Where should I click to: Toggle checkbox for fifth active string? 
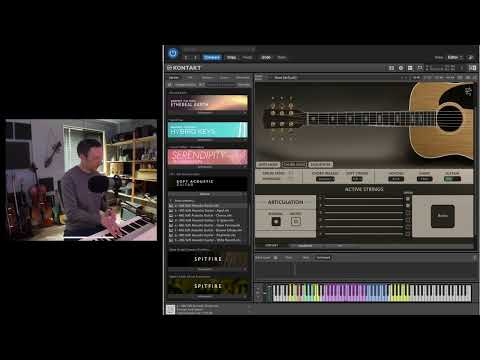pyautogui.click(x=407, y=227)
